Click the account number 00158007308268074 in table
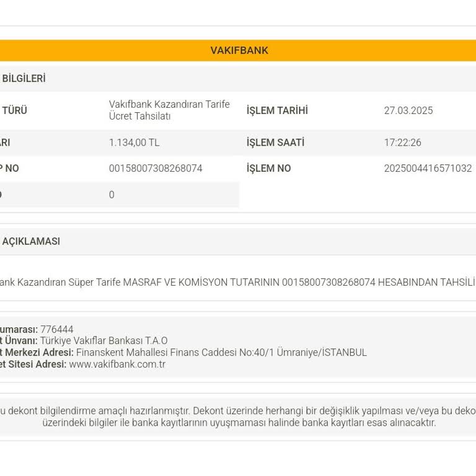 [x=156, y=169]
